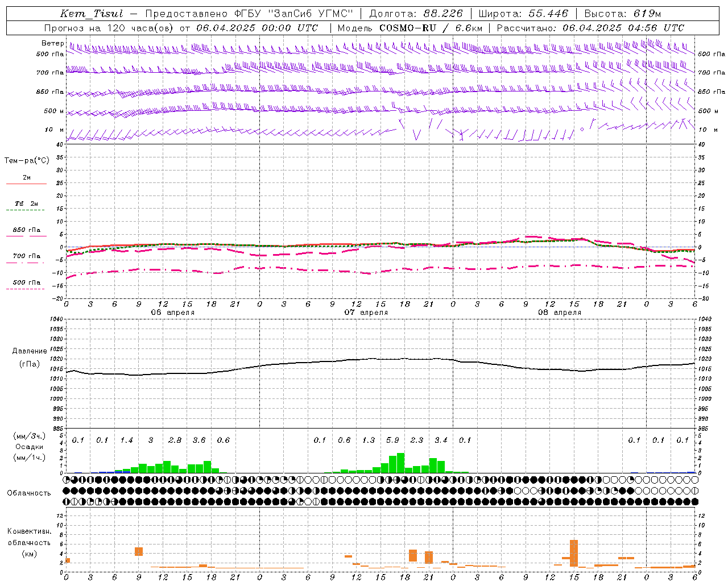Image resolution: width=728 pixels, height=582 pixels.
Task: Click precipitation value '5.9'
Action: coord(392,440)
